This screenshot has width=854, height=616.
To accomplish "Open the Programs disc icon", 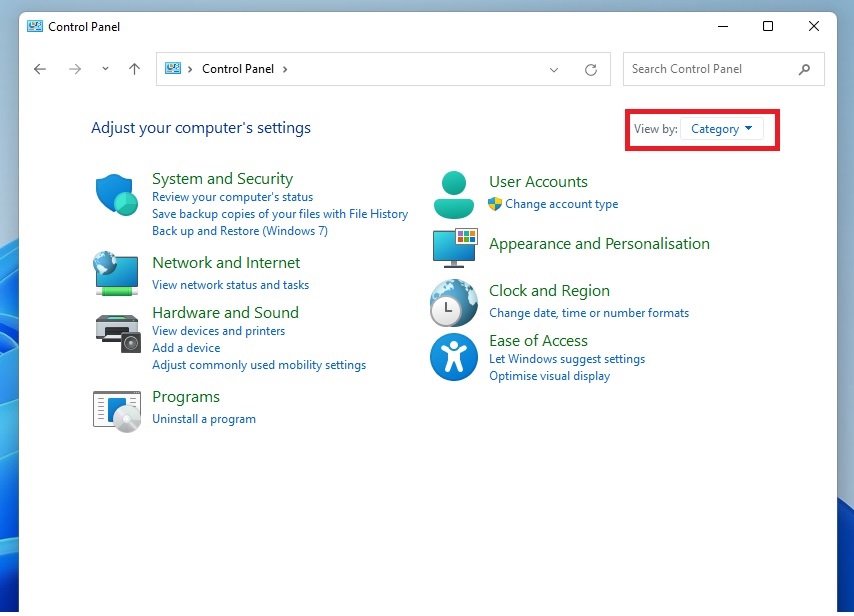I will (x=117, y=410).
